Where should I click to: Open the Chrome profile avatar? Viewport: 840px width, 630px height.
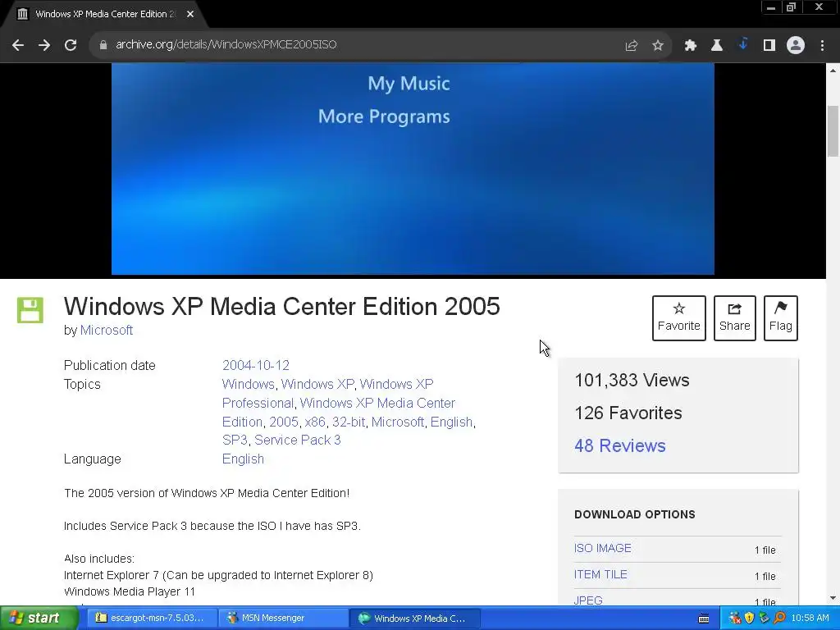(x=796, y=45)
